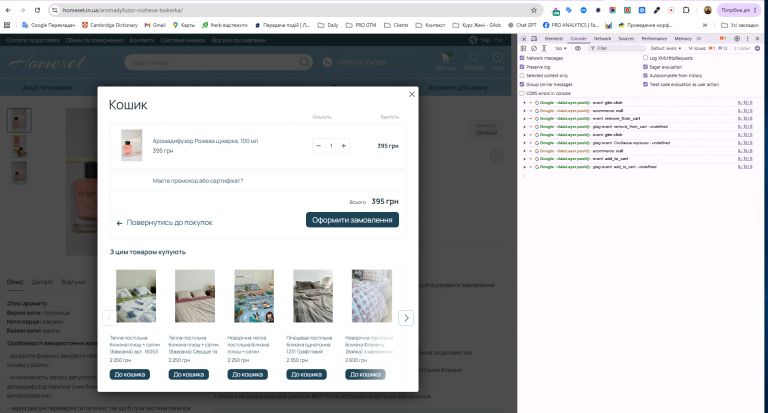
Task: Open DevTools settings gear
Action: [x=737, y=38]
